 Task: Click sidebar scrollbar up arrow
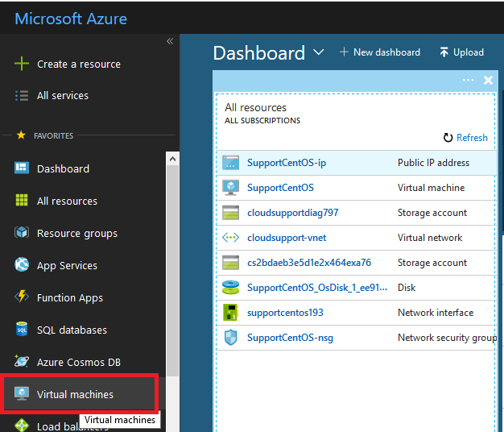(x=172, y=159)
